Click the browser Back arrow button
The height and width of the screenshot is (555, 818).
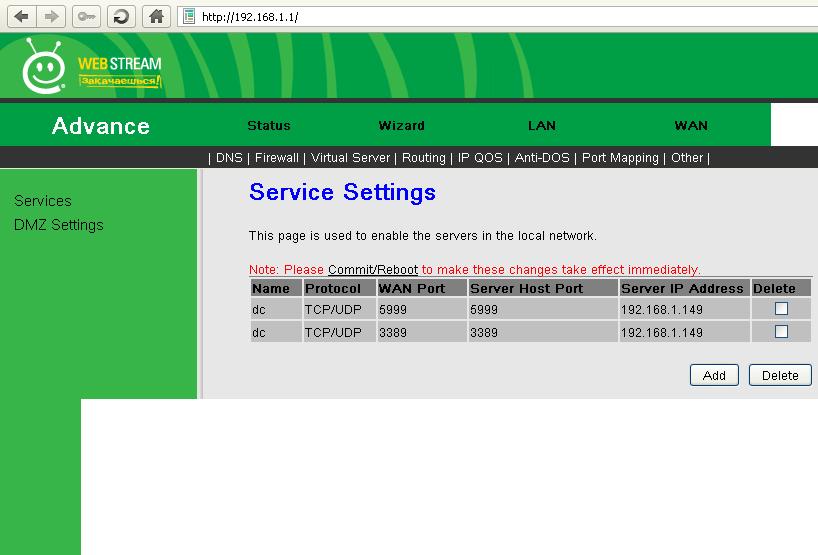tap(21, 16)
